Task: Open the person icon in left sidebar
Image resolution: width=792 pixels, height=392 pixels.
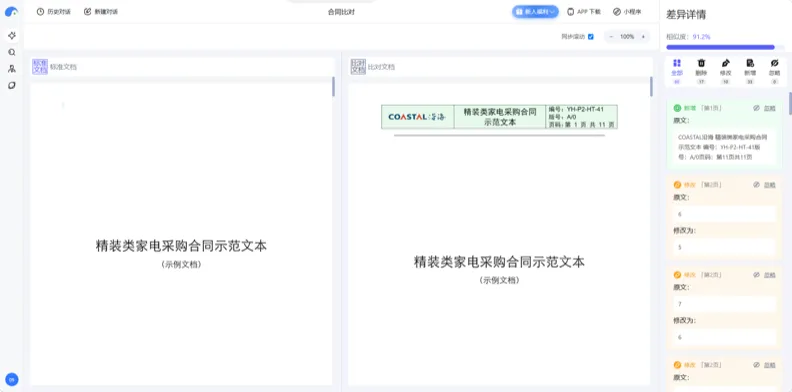Action: pos(12,69)
